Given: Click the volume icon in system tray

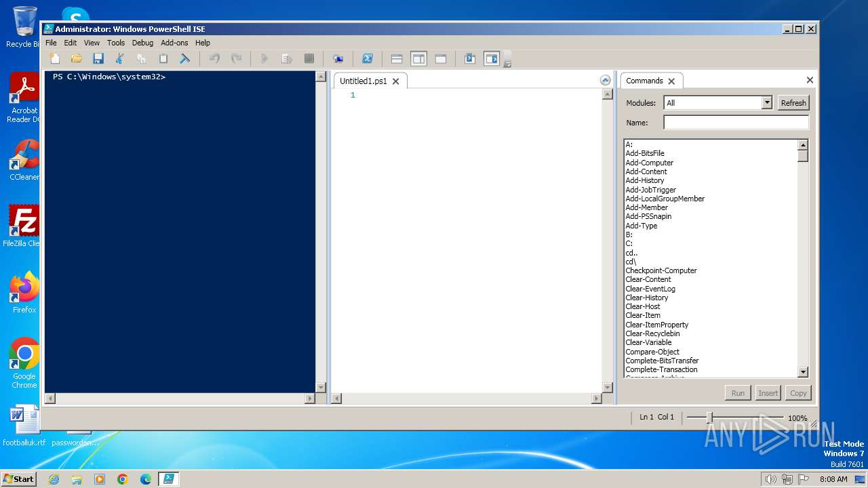Looking at the screenshot, I should 771,479.
